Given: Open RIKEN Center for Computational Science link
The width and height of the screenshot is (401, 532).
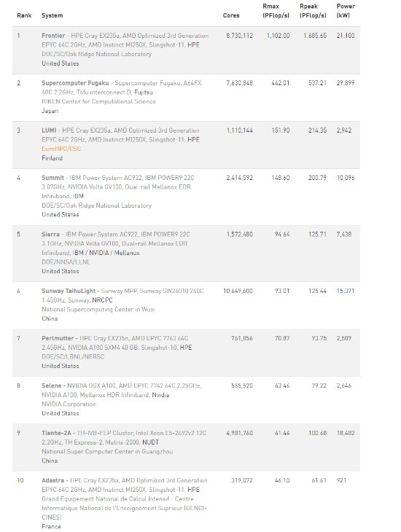Looking at the screenshot, I should pos(98,101).
